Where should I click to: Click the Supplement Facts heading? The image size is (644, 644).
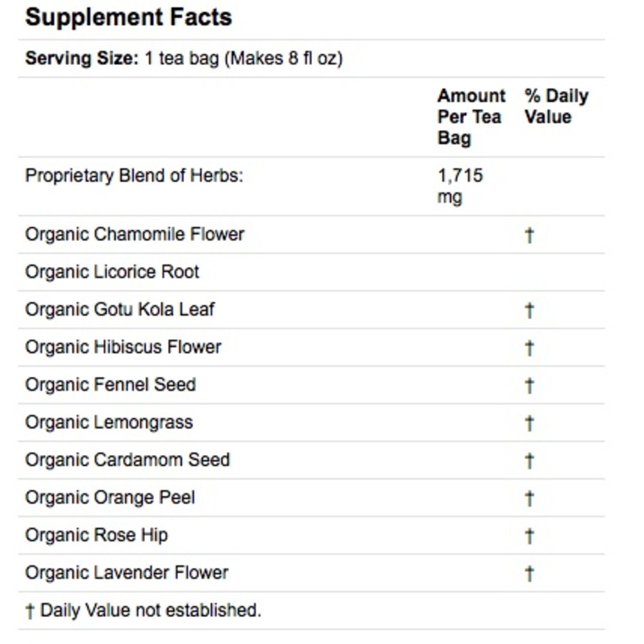coord(128,17)
